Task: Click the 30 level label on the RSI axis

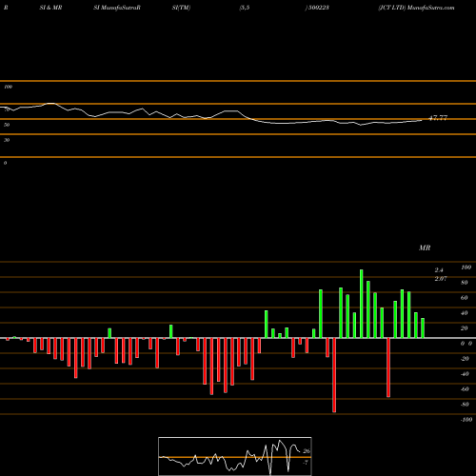Action: [7, 140]
